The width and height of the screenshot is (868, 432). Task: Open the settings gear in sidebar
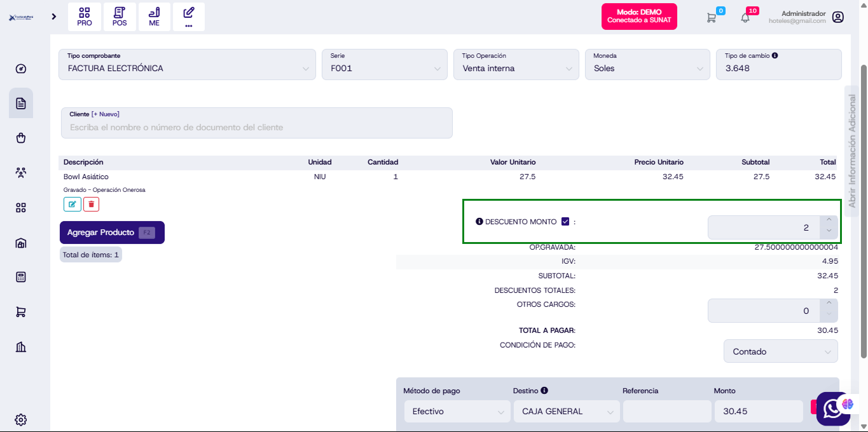(x=21, y=419)
